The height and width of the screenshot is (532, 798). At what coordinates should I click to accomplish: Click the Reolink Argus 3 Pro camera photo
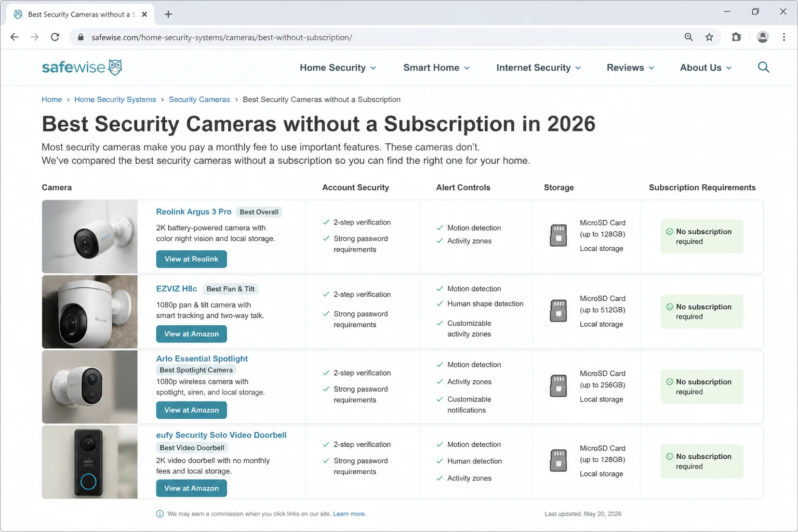pyautogui.click(x=90, y=237)
